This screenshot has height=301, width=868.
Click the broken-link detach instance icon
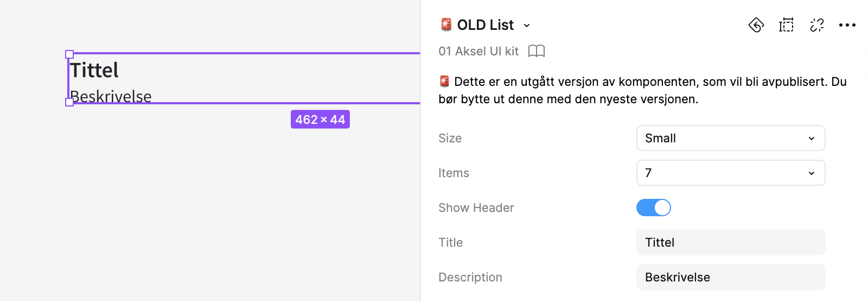816,25
